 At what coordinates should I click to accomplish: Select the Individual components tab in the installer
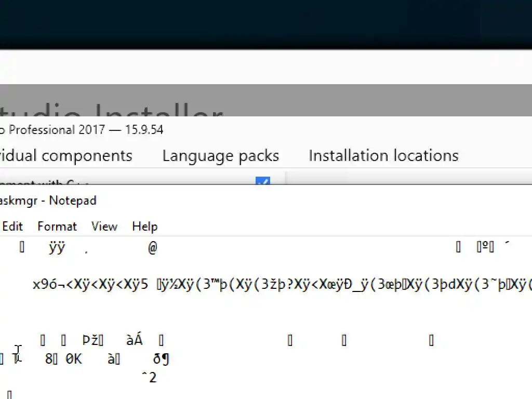point(66,156)
